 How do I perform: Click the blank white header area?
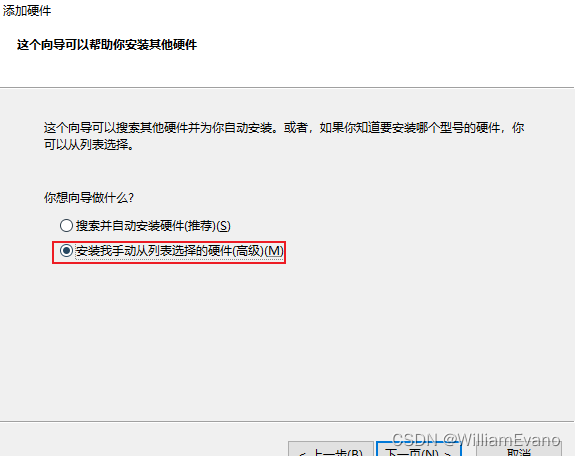(x=385, y=44)
